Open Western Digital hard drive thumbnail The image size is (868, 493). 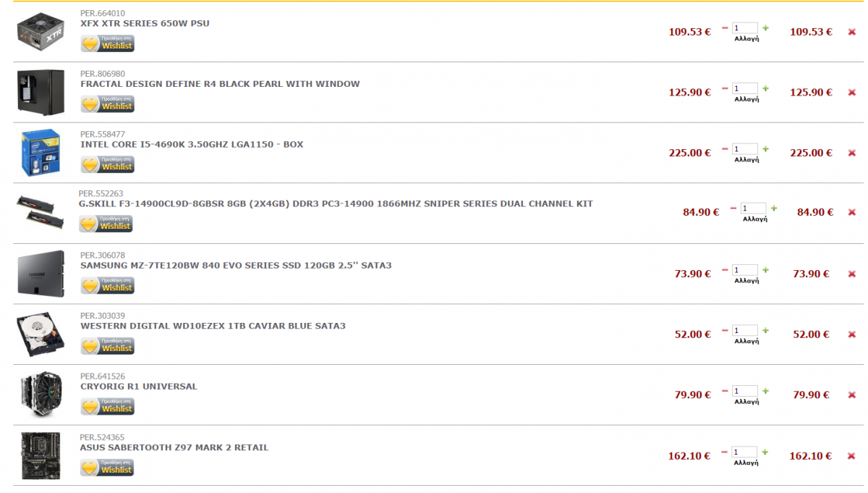click(41, 334)
